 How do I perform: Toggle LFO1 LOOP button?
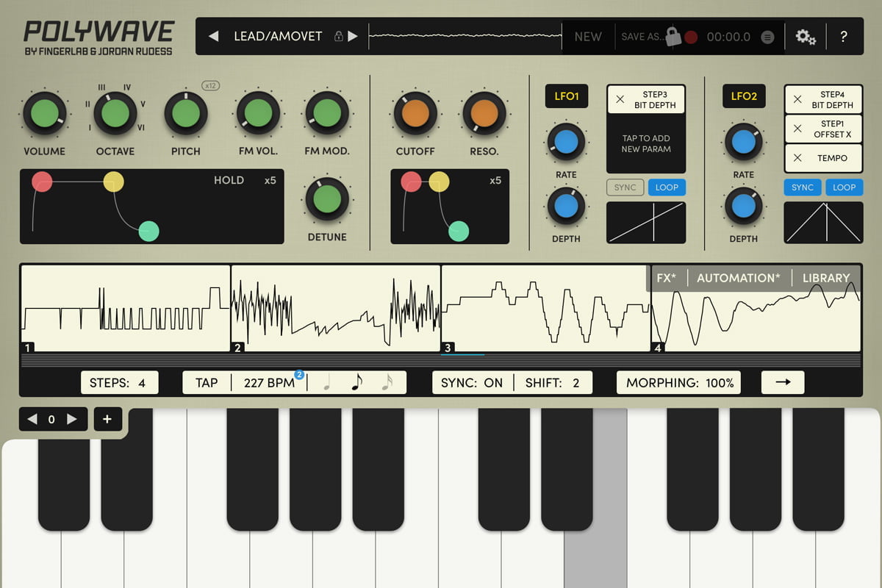(x=667, y=187)
